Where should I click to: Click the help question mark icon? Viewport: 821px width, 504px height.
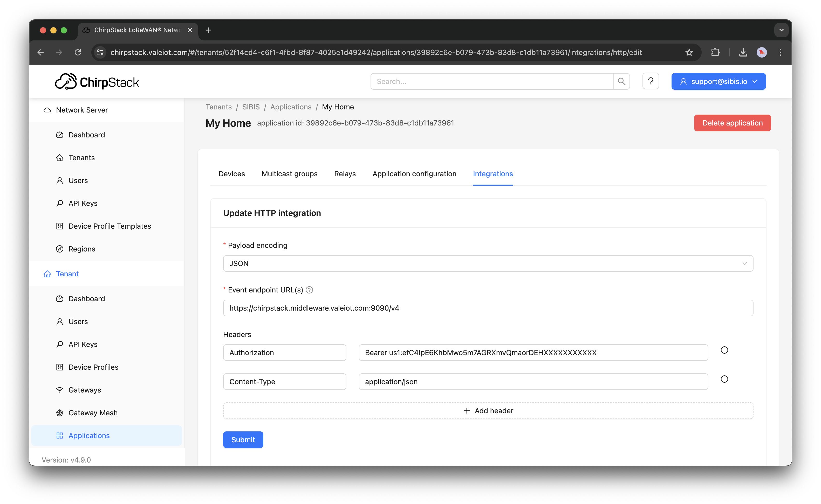pos(650,81)
